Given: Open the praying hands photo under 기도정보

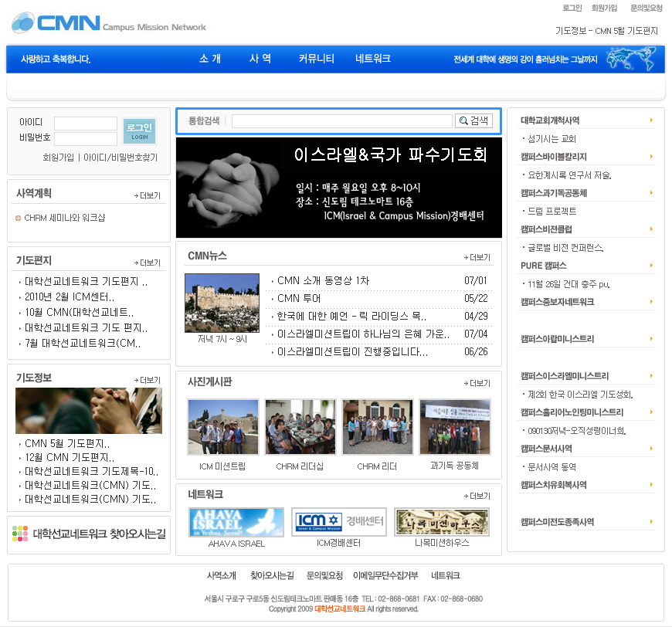Looking at the screenshot, I should pos(89,411).
